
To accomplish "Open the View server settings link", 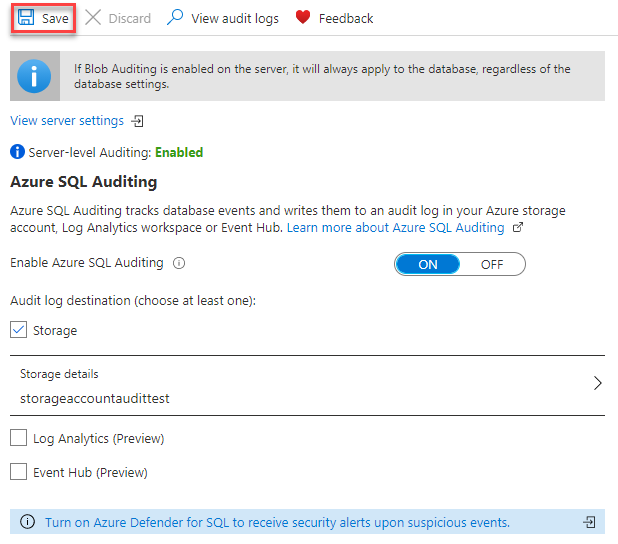I will [x=67, y=121].
